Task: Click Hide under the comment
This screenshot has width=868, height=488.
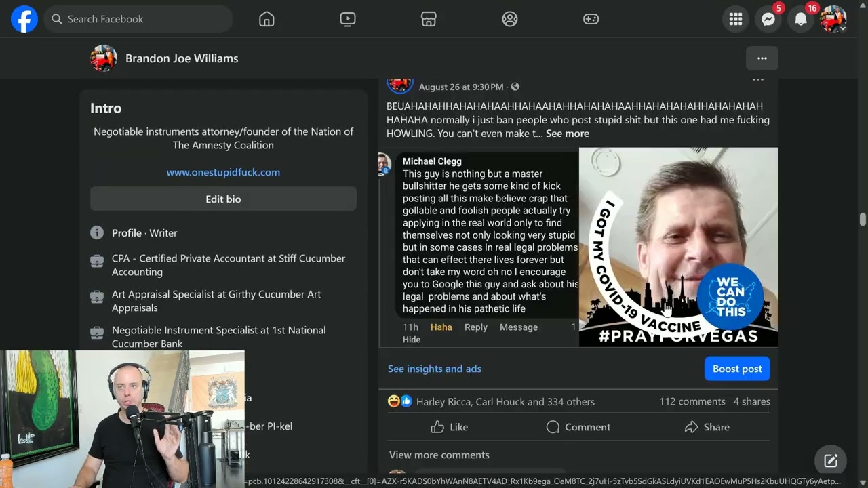Action: point(412,340)
